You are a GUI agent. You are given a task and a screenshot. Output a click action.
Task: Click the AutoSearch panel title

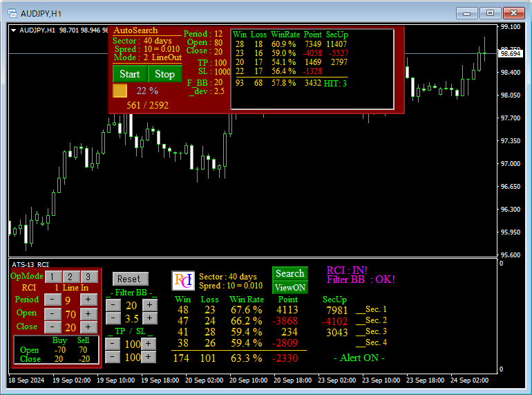point(135,30)
